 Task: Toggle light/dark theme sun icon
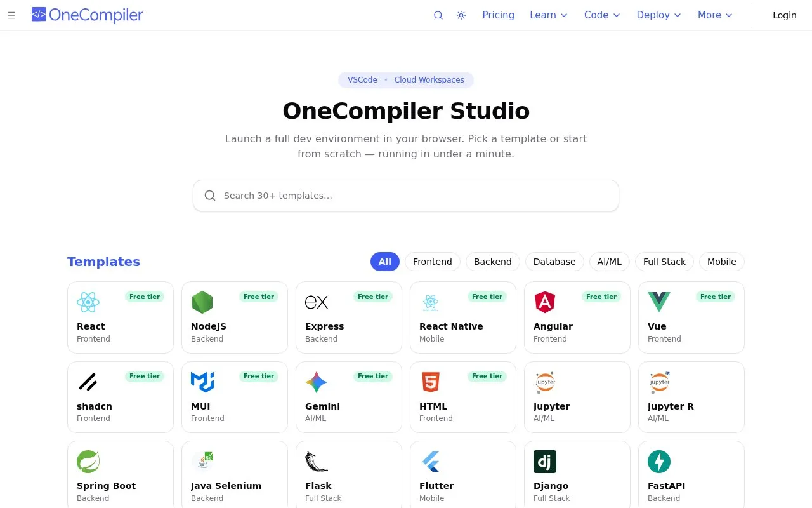pos(461,15)
